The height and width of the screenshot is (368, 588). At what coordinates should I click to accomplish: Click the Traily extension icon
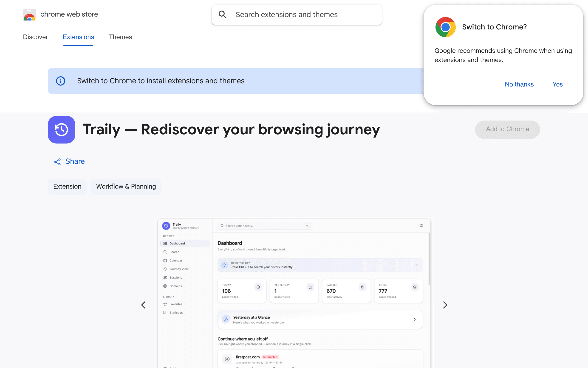[62, 129]
